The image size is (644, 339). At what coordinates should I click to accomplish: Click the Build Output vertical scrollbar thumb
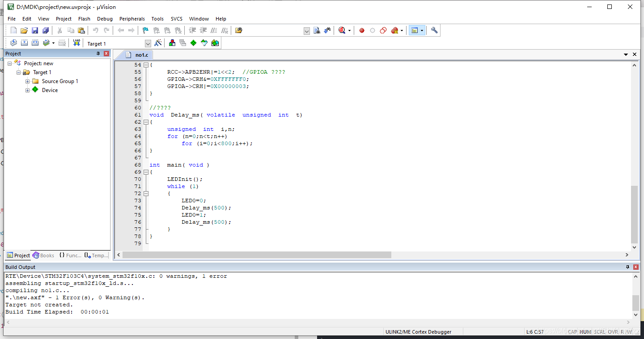636,302
